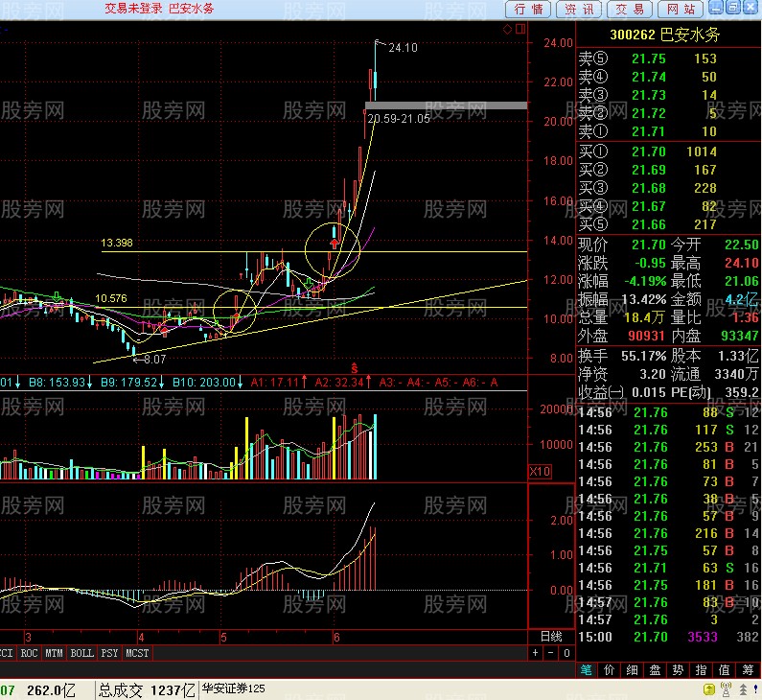Select the 笔 (ticks) tab
The height and width of the screenshot is (700, 762).
587,670
